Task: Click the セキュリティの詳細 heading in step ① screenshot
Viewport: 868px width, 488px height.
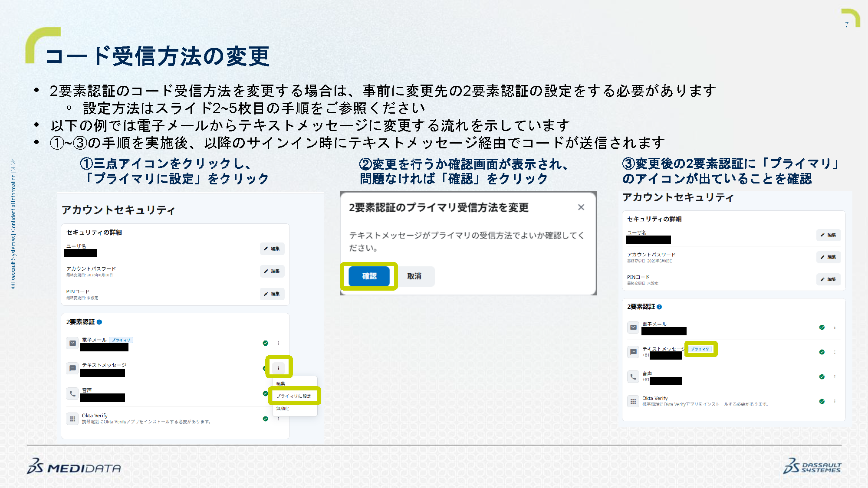Action: coord(94,233)
